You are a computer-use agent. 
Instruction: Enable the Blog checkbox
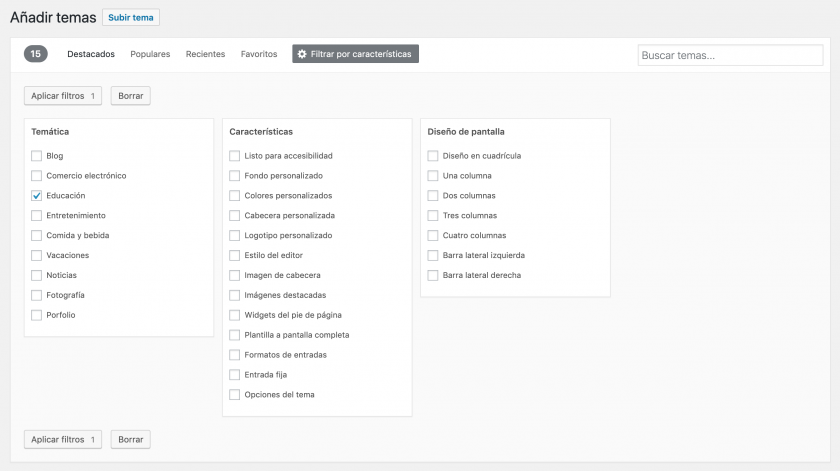pyautogui.click(x=37, y=156)
